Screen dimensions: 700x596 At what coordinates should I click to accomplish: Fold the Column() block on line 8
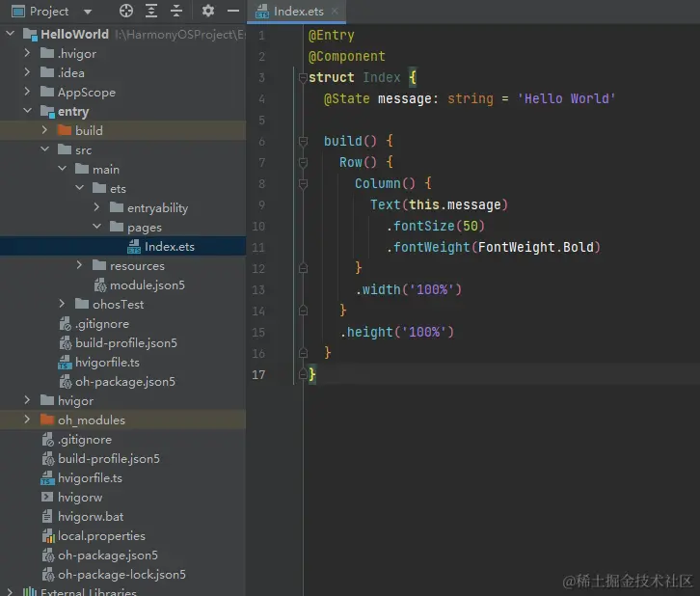pos(303,183)
